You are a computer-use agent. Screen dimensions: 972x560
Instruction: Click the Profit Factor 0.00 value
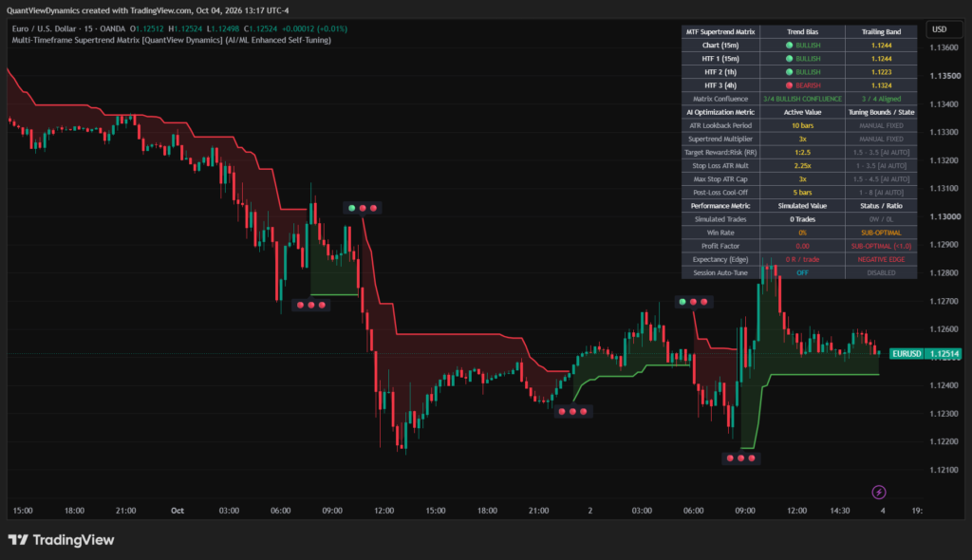click(x=802, y=246)
